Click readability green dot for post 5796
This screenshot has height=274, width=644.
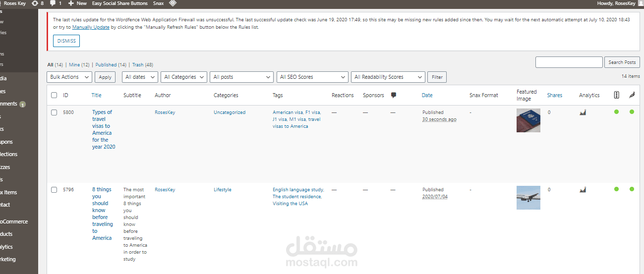point(632,189)
